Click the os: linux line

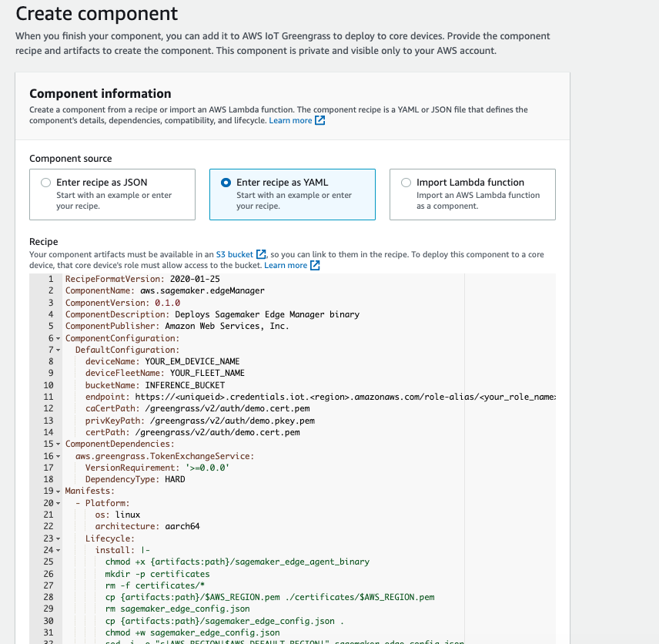pos(118,515)
